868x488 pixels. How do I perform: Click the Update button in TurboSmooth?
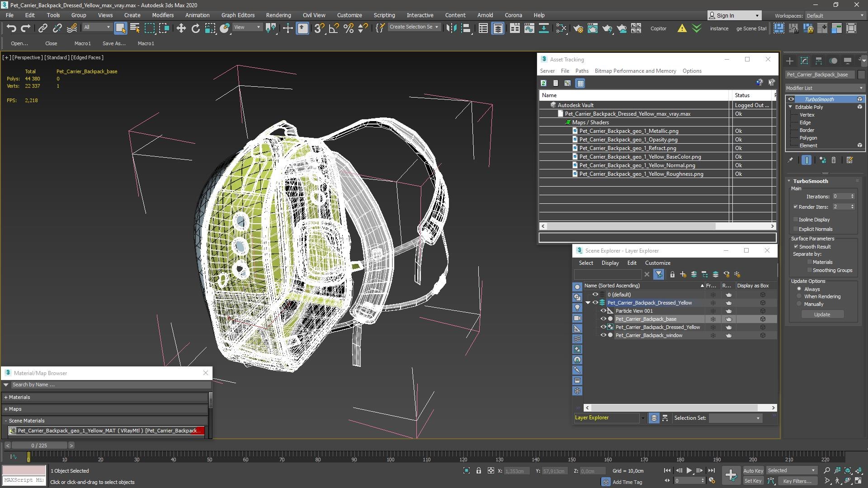822,314
